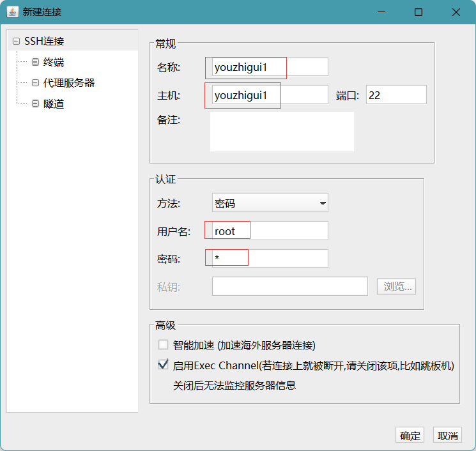The image size is (476, 451).
Task: Collapse the SSH连接 tree node
Action: [x=16, y=41]
